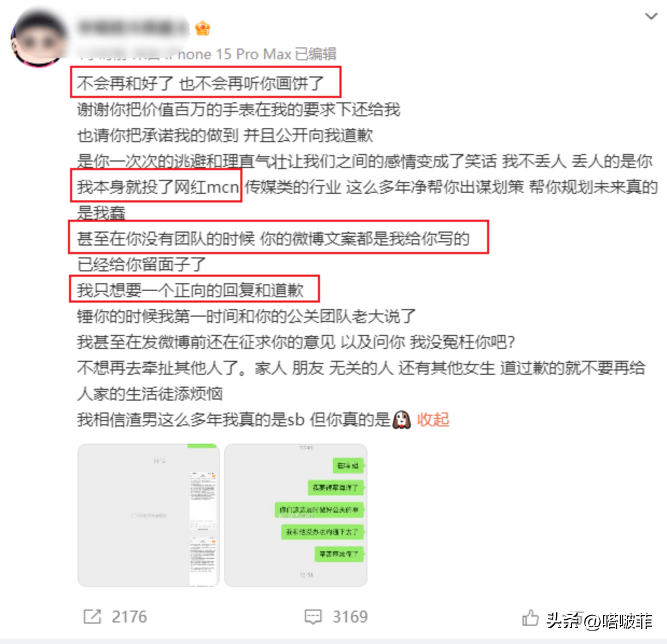Open the first attached screenshot thumbnail
The height and width of the screenshot is (644, 667).
pyautogui.click(x=149, y=515)
